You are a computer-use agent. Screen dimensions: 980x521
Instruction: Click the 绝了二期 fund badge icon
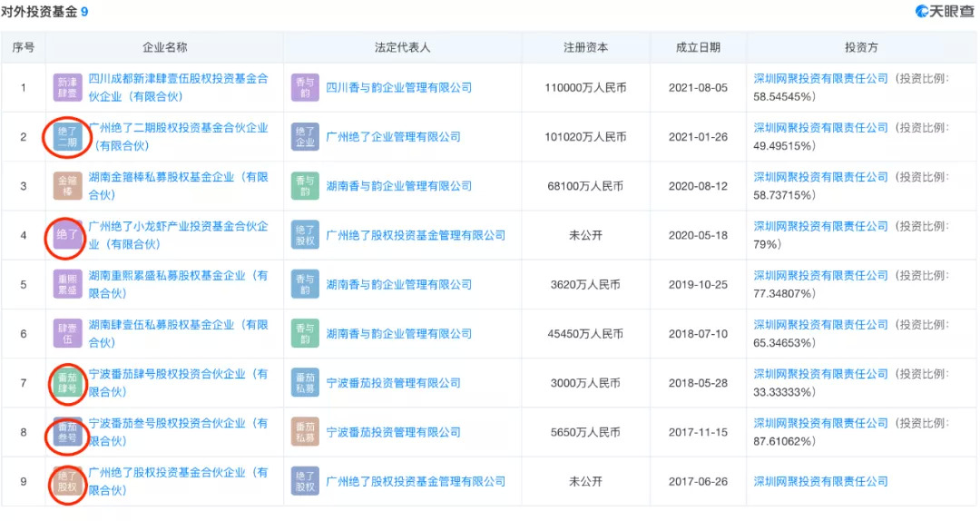[68, 137]
